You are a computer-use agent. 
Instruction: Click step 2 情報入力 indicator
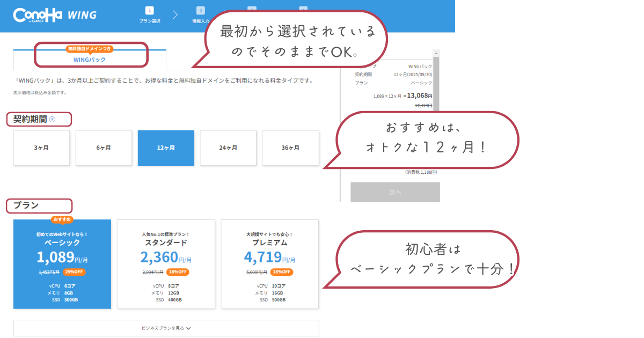click(x=200, y=15)
